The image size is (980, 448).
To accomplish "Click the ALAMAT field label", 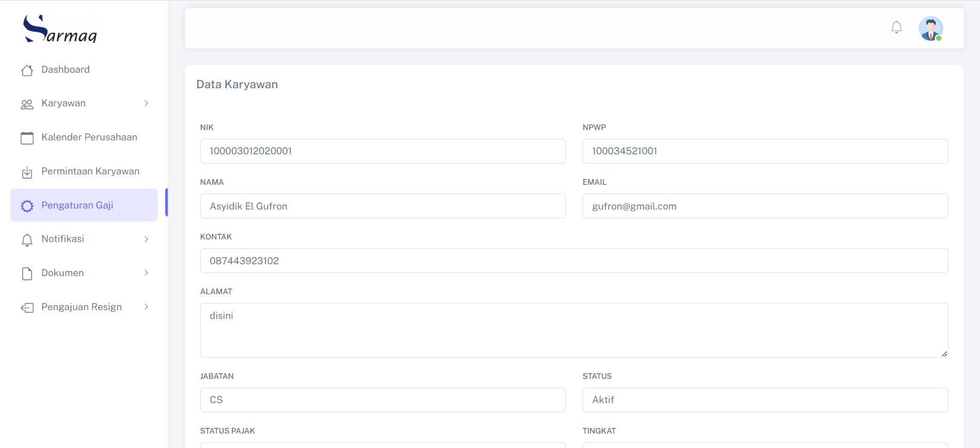I will tap(216, 292).
